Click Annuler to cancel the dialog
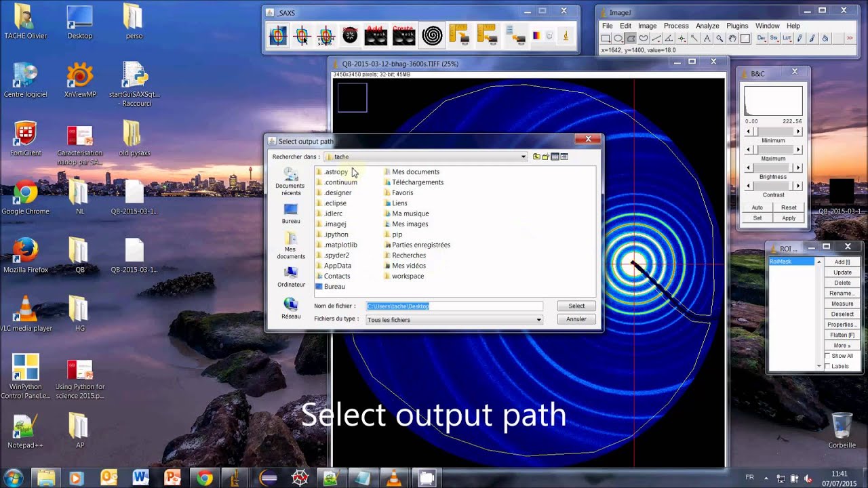This screenshot has height=488, width=868. [x=576, y=319]
